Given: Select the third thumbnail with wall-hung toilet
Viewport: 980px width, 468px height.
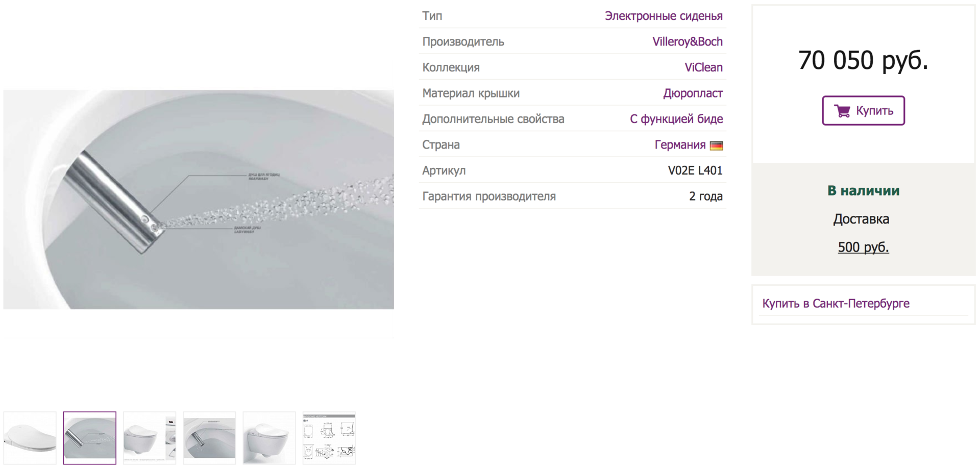Looking at the screenshot, I should coord(150,438).
